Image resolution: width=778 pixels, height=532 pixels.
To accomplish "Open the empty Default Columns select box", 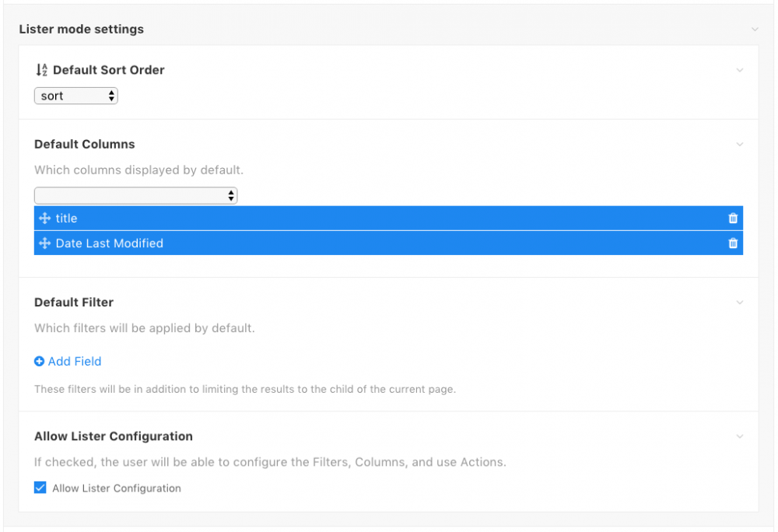I will [135, 195].
